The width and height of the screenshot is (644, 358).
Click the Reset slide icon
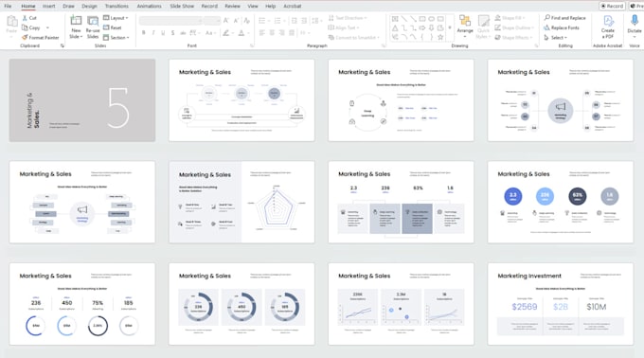pos(106,27)
